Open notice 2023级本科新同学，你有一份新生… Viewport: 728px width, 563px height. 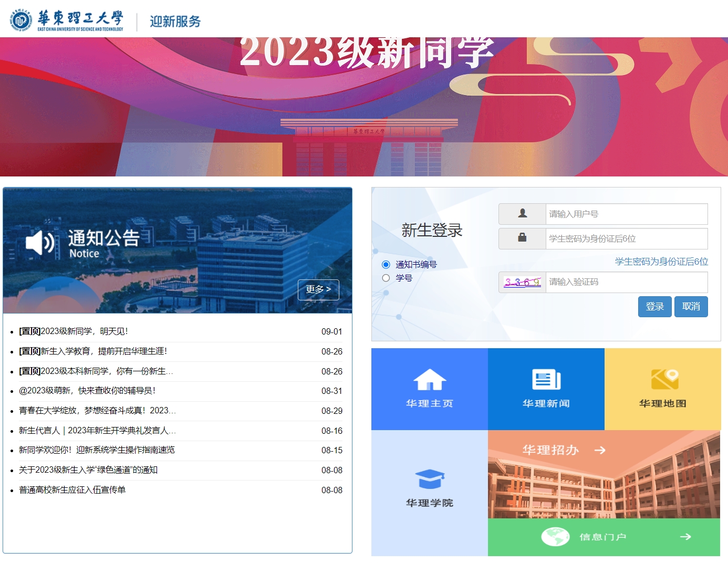coord(96,371)
